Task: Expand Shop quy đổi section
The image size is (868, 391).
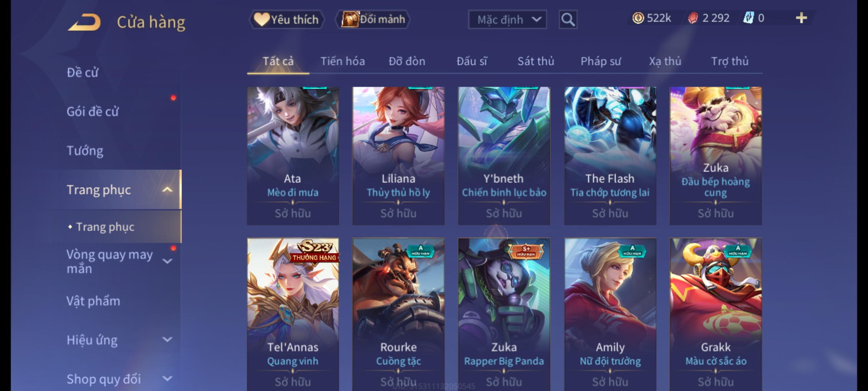Action: coord(167,379)
